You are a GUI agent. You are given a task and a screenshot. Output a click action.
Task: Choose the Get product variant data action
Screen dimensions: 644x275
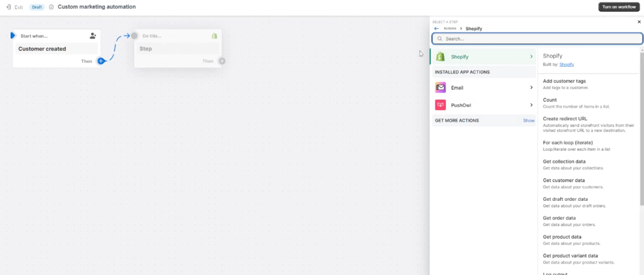[588, 259]
